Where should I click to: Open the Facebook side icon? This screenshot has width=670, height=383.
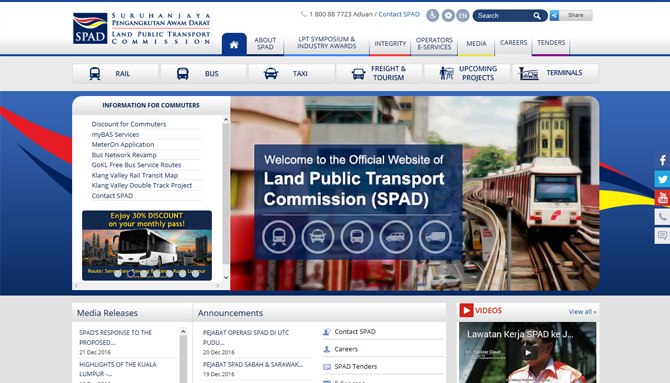tap(662, 160)
